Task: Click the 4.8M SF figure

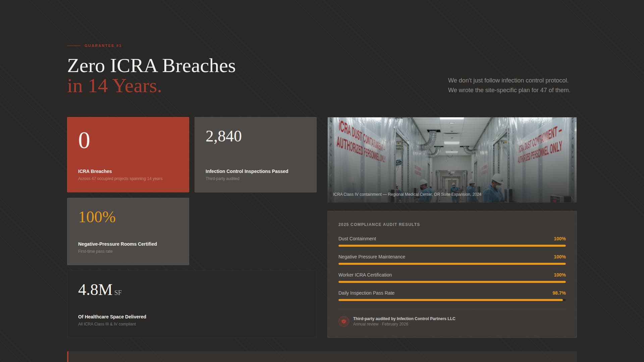Action: (100, 290)
